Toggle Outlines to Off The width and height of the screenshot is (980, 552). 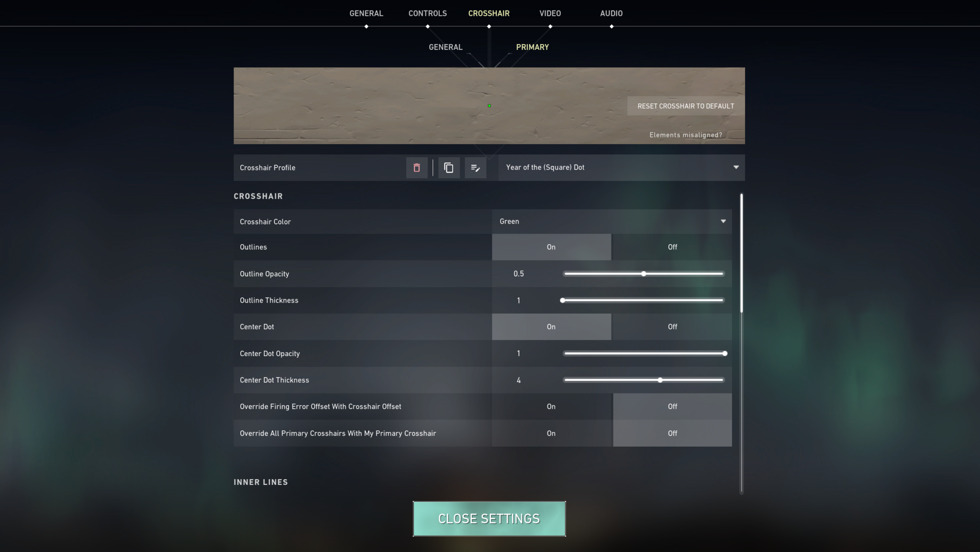[672, 247]
